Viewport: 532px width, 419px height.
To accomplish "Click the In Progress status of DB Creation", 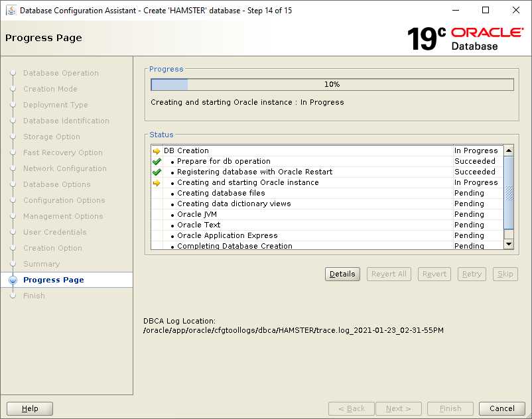I will 476,150.
